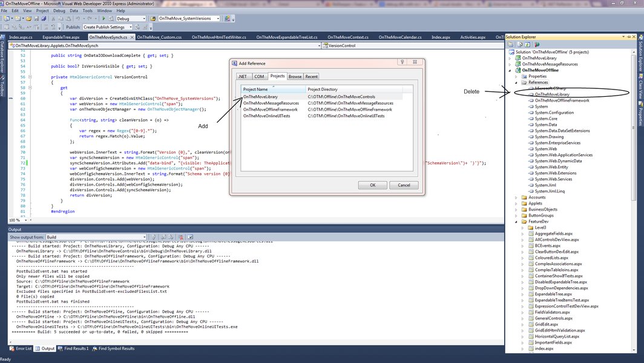Open the Find Results 1 tab
Viewport: 644px width, 363px height.
pos(73,348)
